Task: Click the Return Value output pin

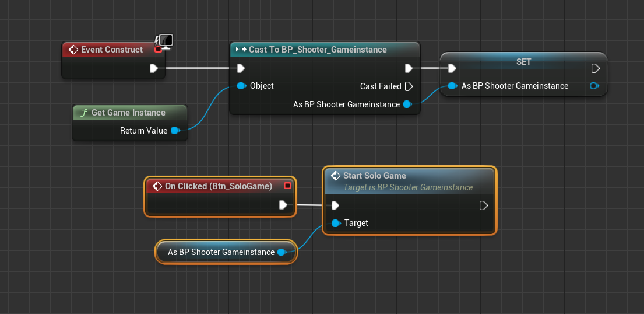Action: [174, 131]
